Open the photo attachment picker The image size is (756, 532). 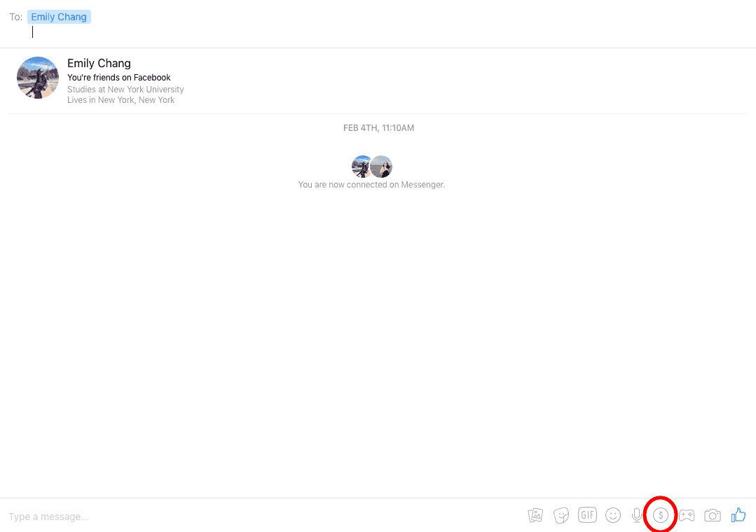pyautogui.click(x=535, y=516)
